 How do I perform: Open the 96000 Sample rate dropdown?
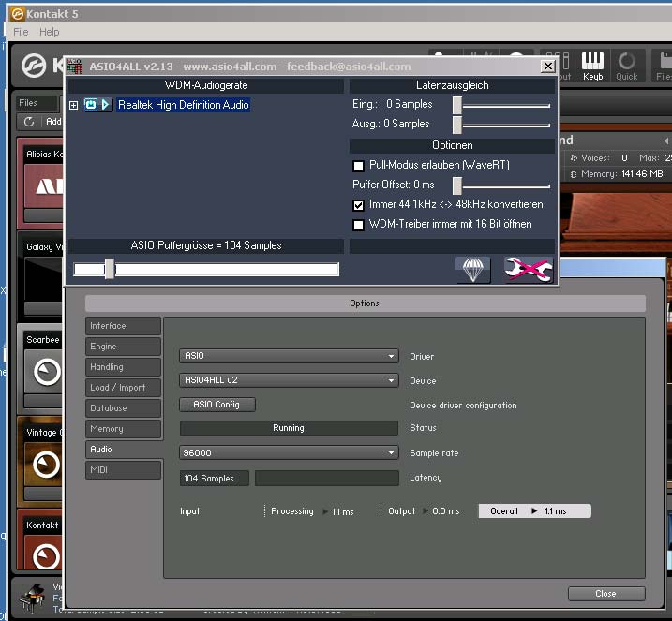point(289,452)
